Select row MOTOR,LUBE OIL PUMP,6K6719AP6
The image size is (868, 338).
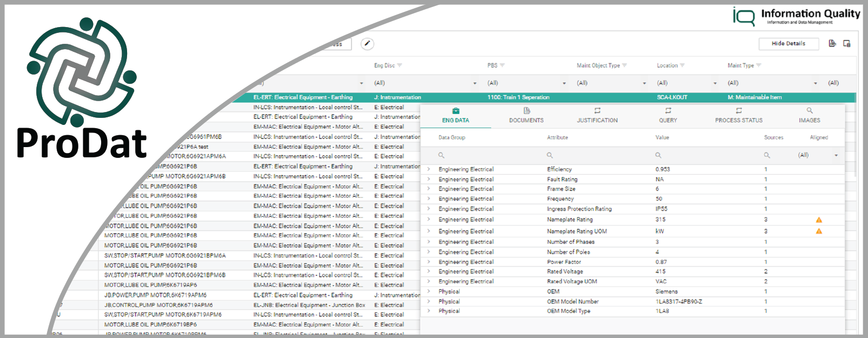click(150, 285)
